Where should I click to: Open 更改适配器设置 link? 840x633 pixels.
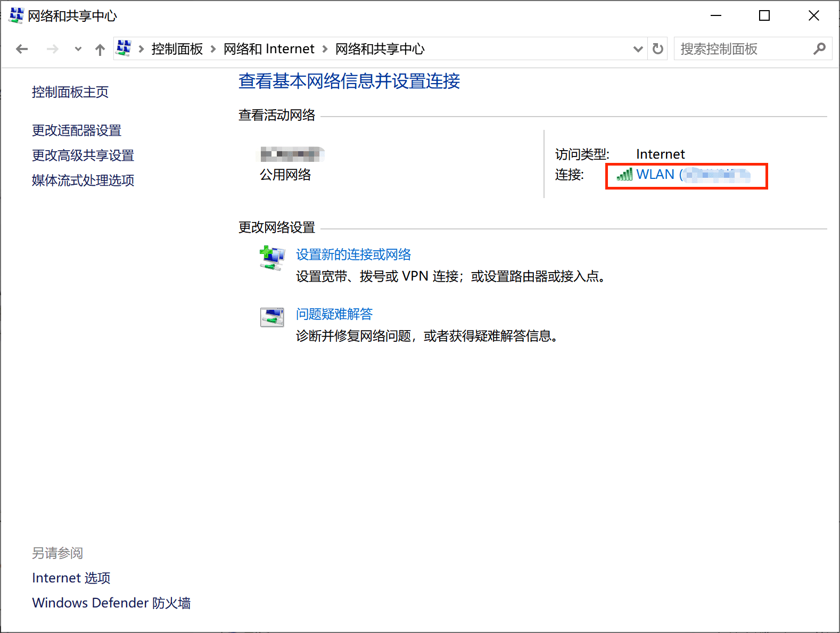tap(77, 130)
